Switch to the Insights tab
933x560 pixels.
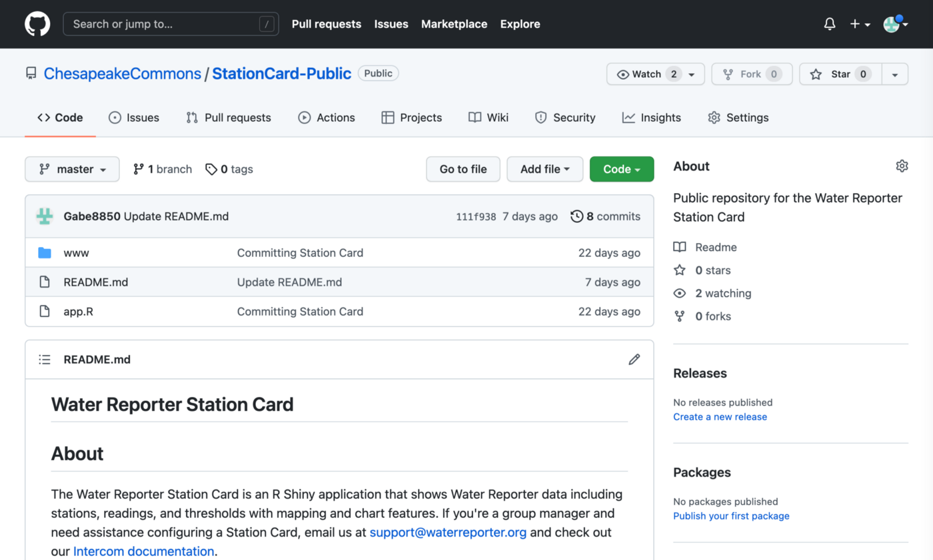652,117
